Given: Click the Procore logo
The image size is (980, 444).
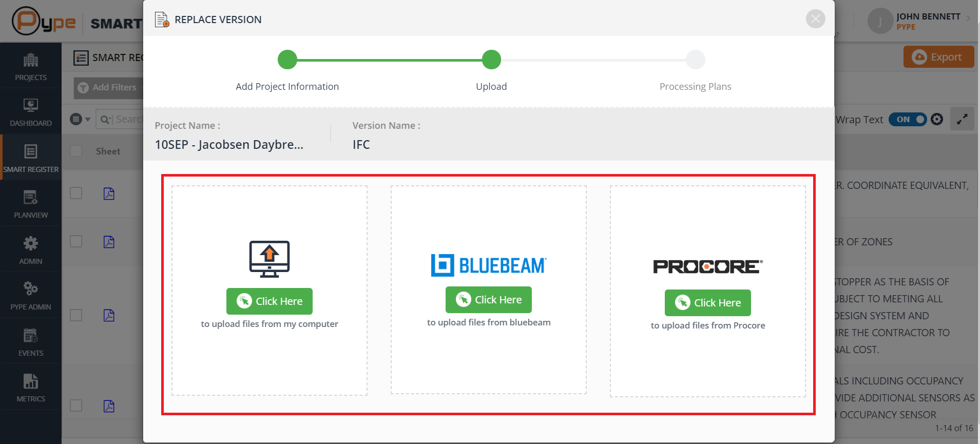Looking at the screenshot, I should point(708,266).
